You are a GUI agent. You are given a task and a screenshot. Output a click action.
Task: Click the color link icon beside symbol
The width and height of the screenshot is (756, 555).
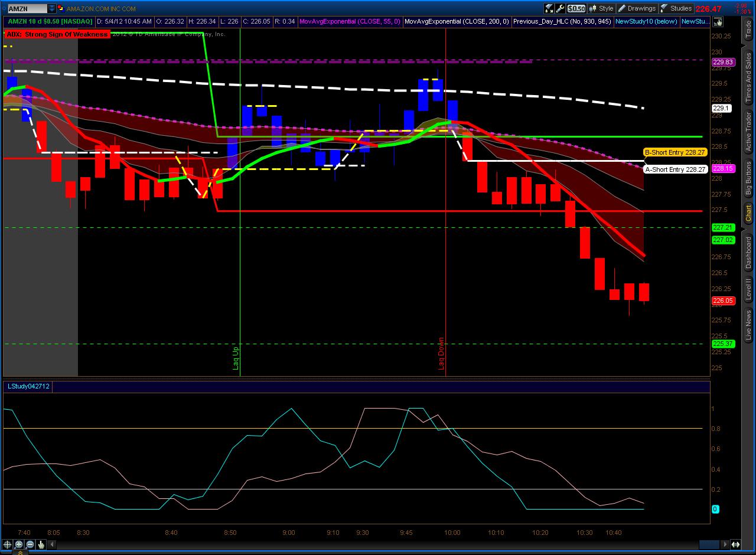(x=61, y=8)
